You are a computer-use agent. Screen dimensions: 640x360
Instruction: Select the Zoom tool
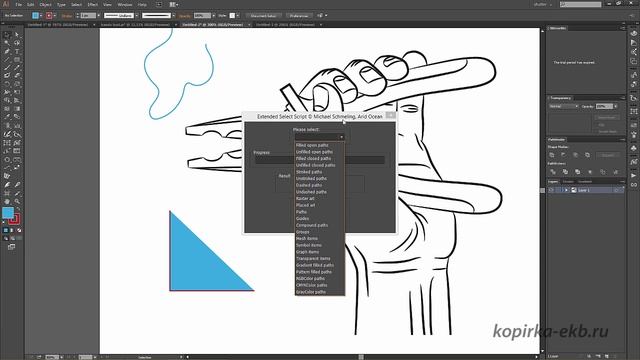17,201
